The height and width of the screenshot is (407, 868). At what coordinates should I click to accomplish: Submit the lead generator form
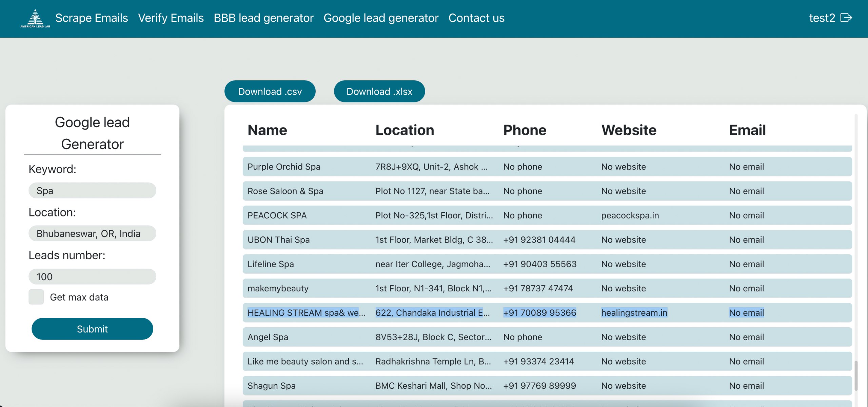tap(92, 329)
